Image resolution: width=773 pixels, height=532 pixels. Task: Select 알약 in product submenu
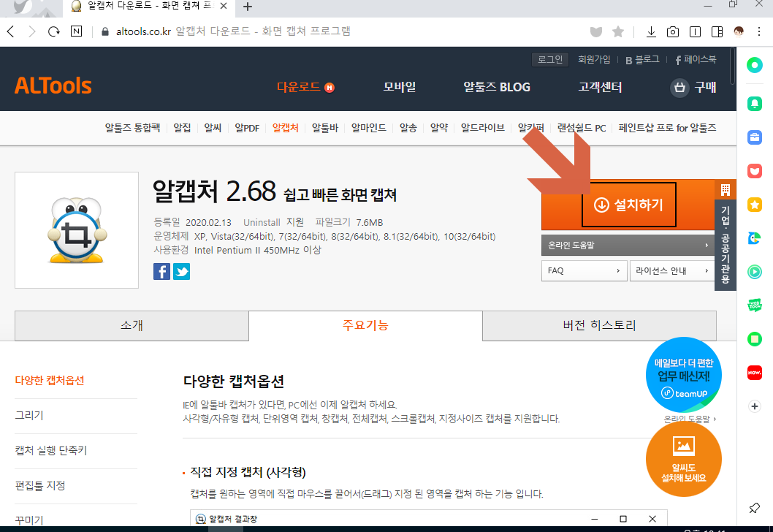(x=439, y=128)
